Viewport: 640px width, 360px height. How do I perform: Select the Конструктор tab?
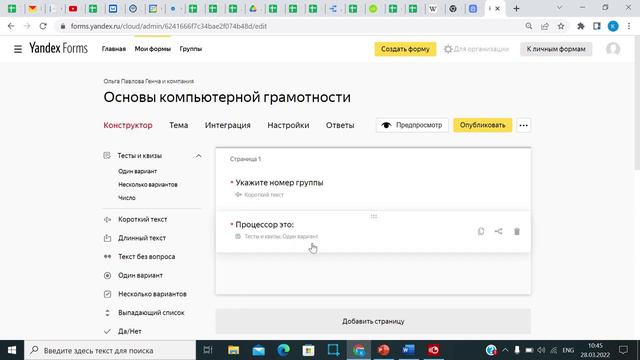(x=128, y=125)
